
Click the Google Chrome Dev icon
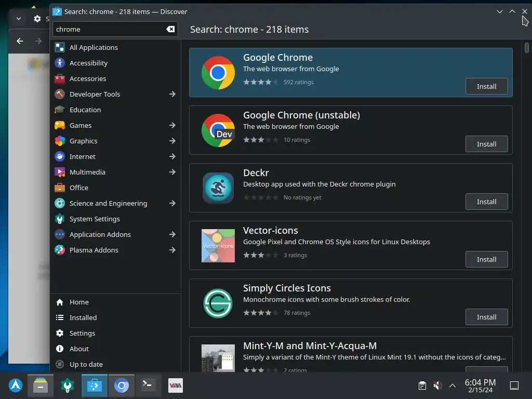[x=218, y=130]
